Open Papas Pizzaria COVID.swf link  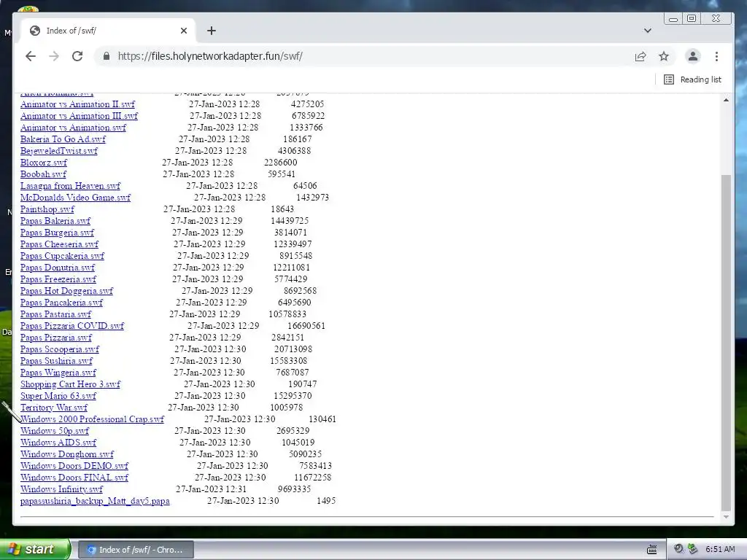(x=72, y=326)
